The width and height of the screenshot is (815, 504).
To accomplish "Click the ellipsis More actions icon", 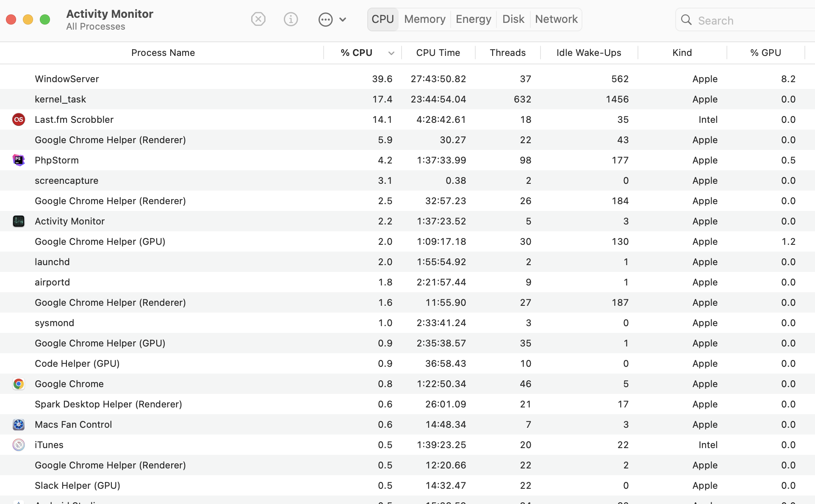I will point(325,19).
